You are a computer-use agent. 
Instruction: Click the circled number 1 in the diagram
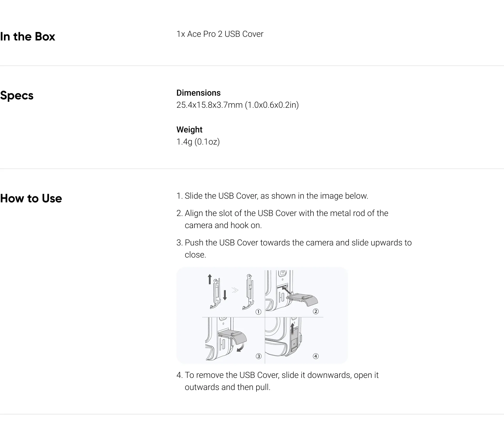(259, 312)
